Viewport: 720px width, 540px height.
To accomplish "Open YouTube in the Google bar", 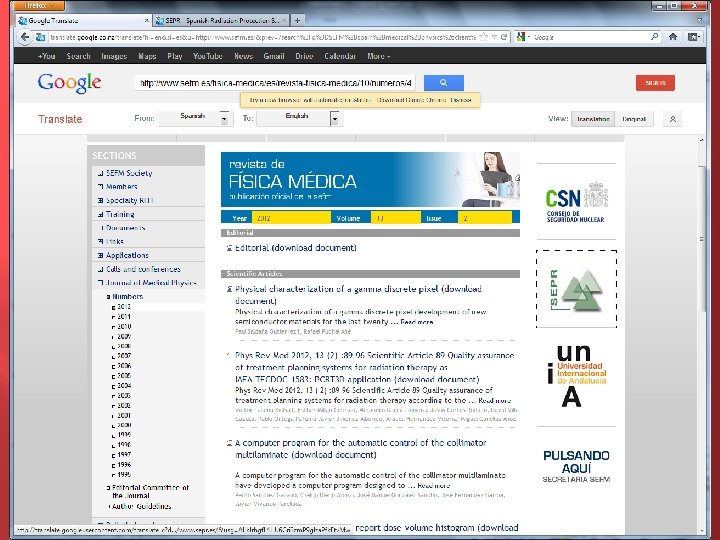I will pos(208,56).
